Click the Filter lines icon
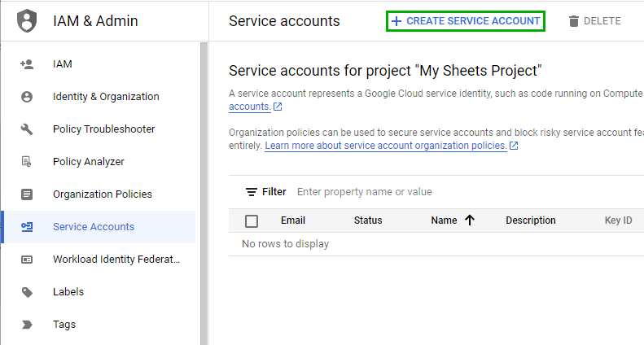Image resolution: width=644 pixels, height=345 pixels. coord(251,192)
